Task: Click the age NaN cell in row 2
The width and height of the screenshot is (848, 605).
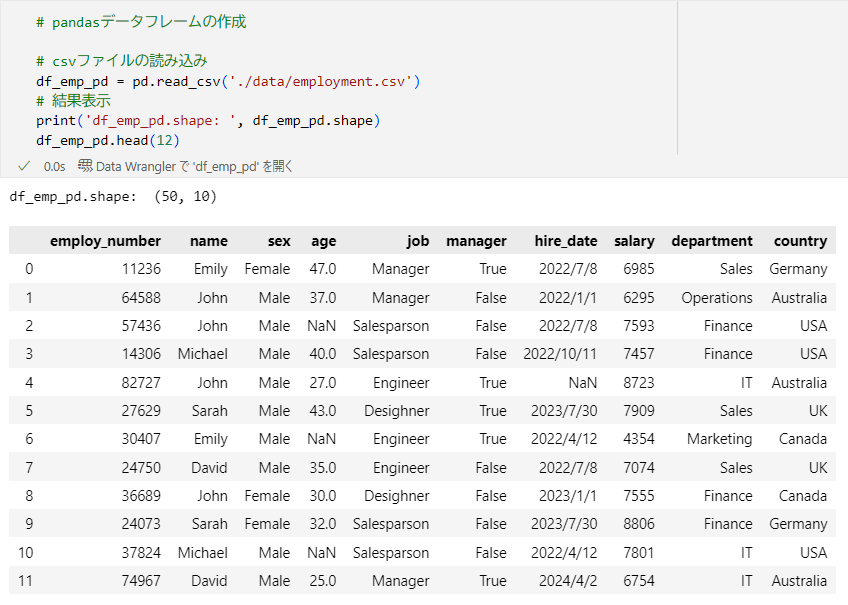Action: [322, 326]
